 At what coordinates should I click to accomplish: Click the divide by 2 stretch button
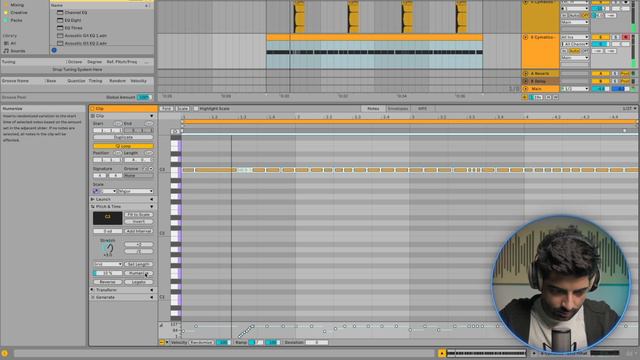tap(139, 251)
